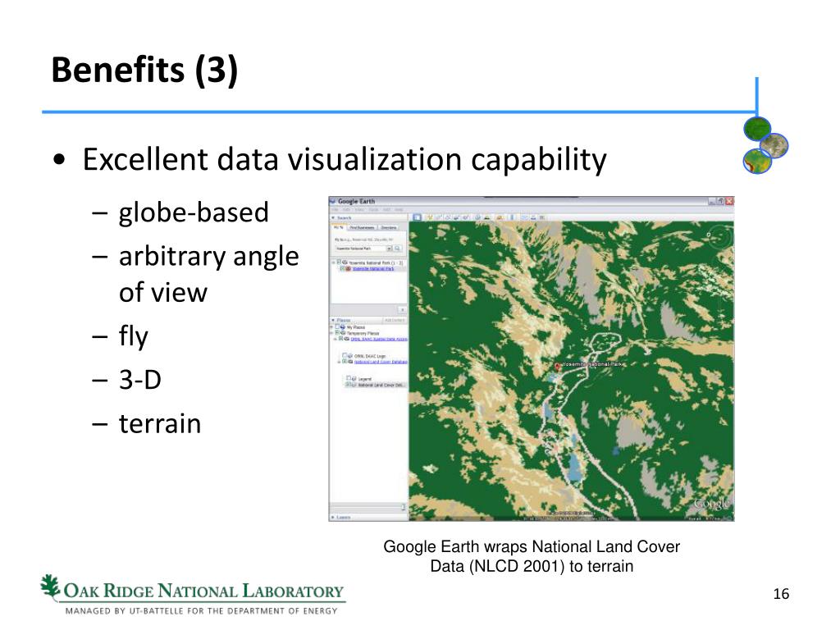
Task: Collapse the Temporary Places tree node
Action: 331,333
